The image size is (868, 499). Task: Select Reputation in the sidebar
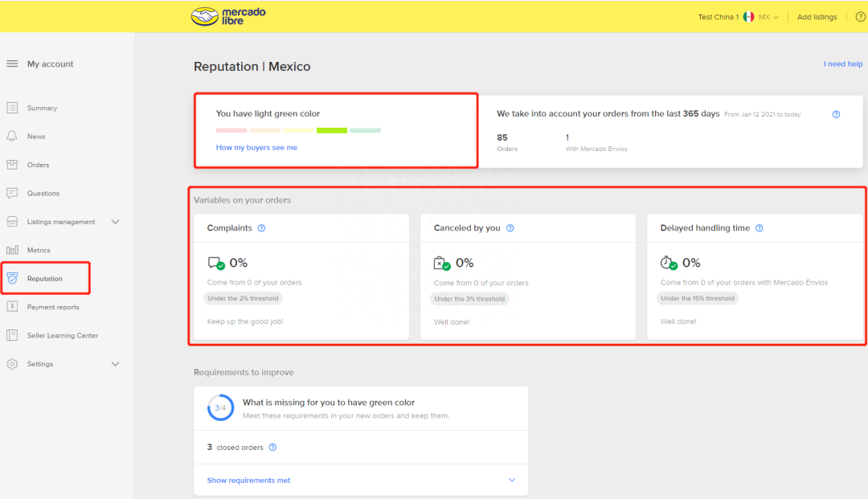(x=45, y=278)
